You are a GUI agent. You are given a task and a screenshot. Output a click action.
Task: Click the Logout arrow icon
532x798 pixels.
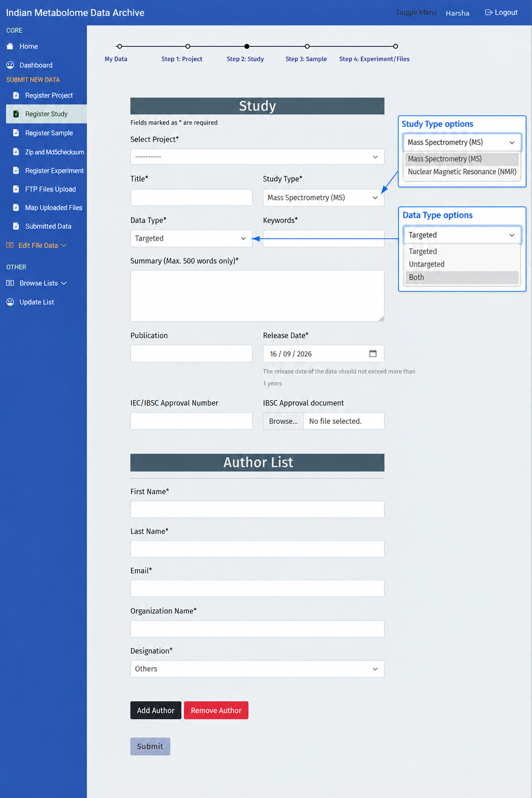point(488,12)
